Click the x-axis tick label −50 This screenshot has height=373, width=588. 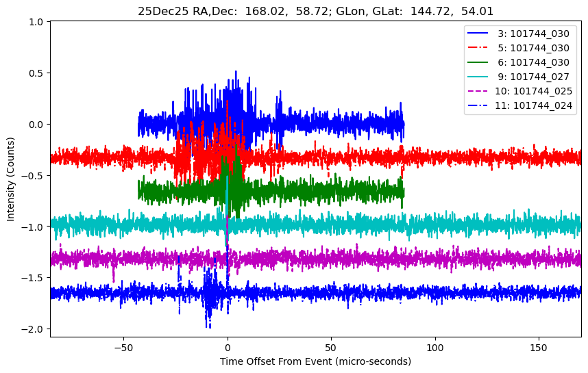click(x=123, y=348)
